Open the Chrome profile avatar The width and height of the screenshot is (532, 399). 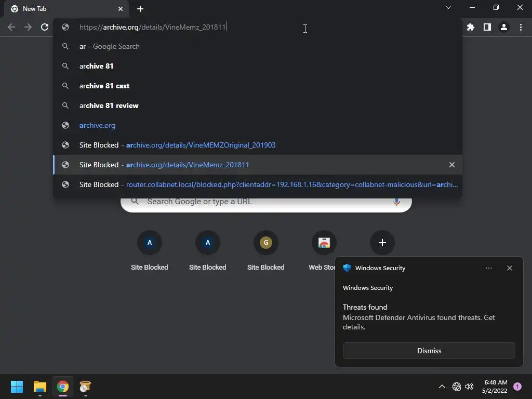tap(504, 27)
